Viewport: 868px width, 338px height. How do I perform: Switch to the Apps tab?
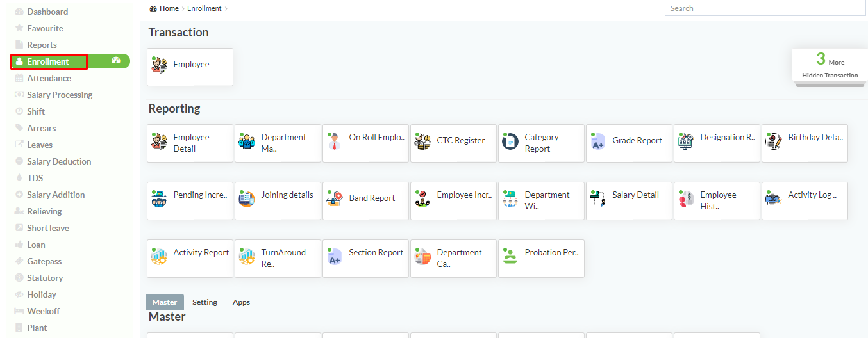coord(241,302)
